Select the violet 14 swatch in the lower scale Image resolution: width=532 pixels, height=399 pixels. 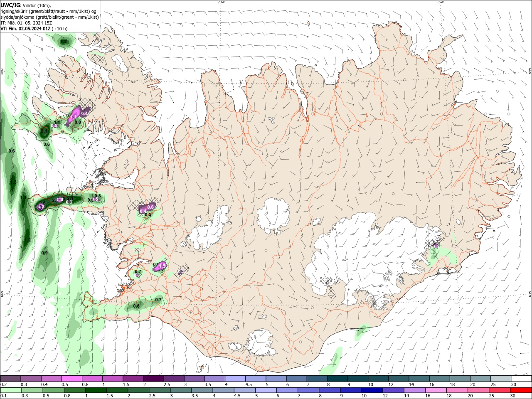(x=415, y=390)
